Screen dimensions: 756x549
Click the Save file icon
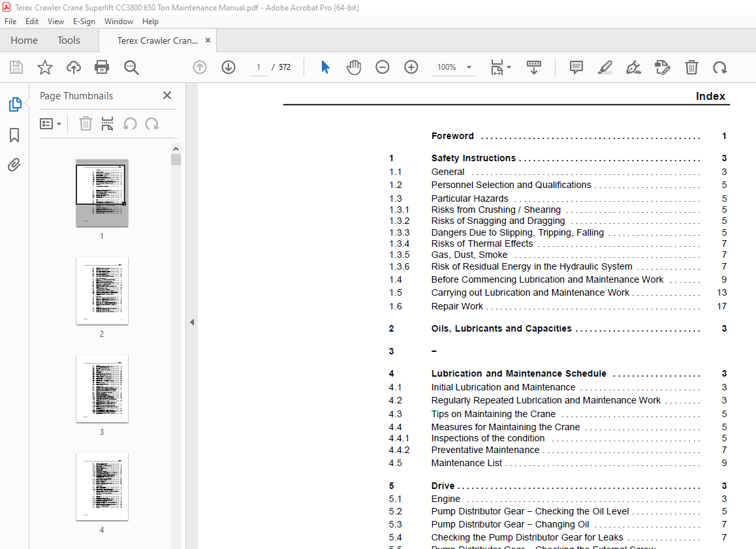click(x=16, y=67)
